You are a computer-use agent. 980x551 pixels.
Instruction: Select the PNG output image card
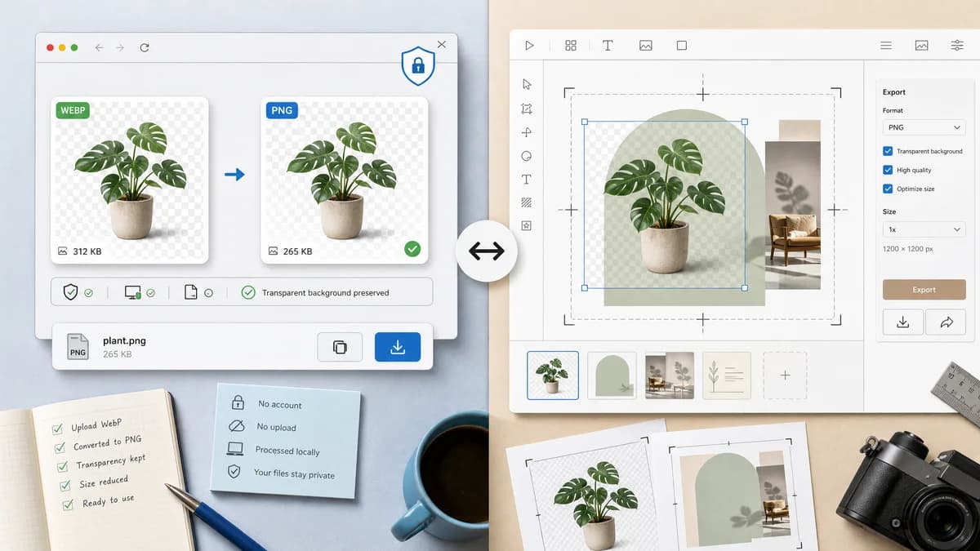(345, 180)
